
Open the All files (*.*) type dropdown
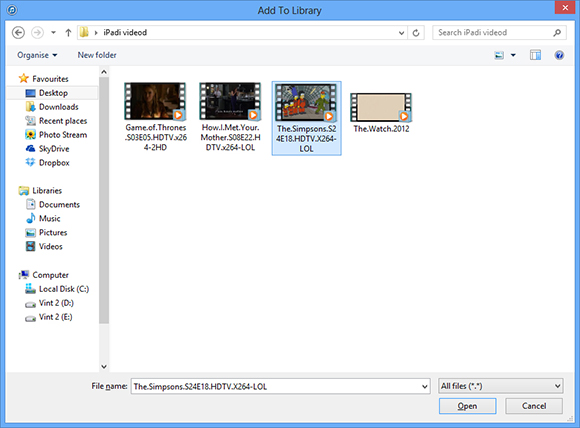(x=500, y=386)
